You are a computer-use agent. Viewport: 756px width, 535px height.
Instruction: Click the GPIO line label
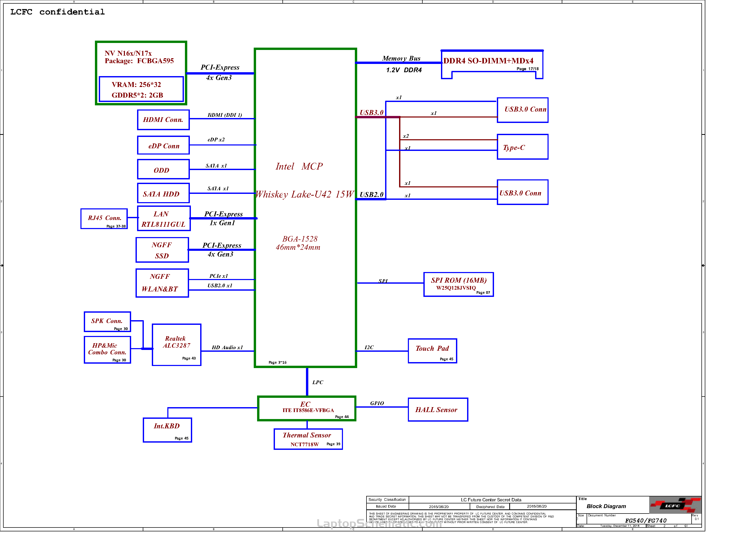(377, 404)
